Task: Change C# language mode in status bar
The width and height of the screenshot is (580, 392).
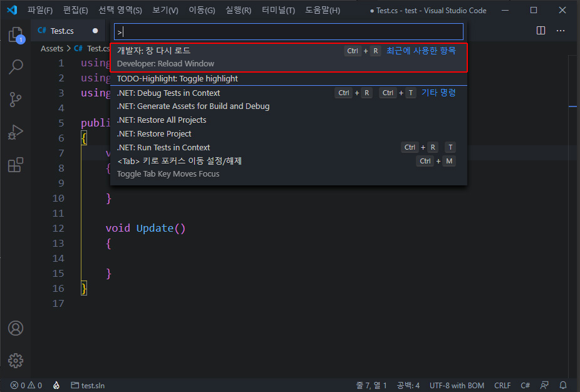Action: [x=525, y=385]
